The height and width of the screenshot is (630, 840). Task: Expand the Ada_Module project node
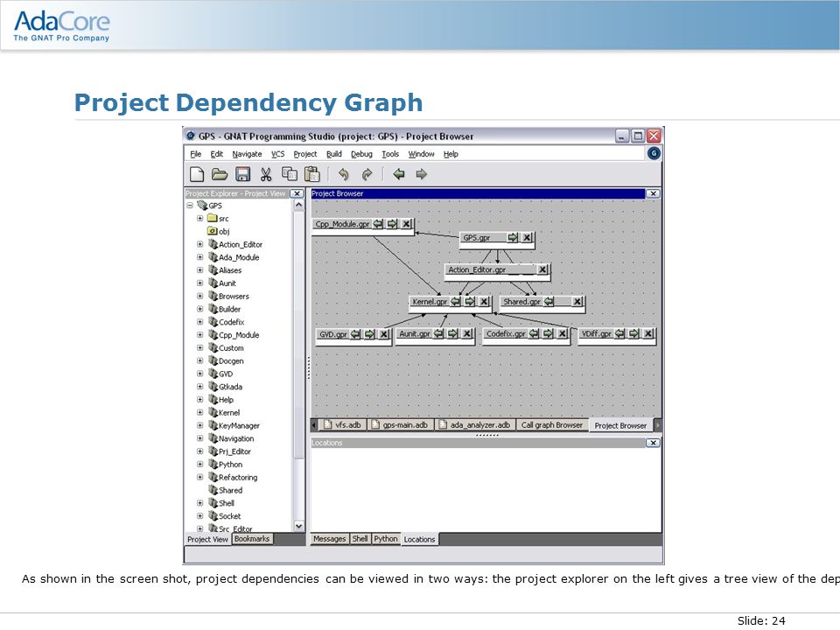[199, 257]
